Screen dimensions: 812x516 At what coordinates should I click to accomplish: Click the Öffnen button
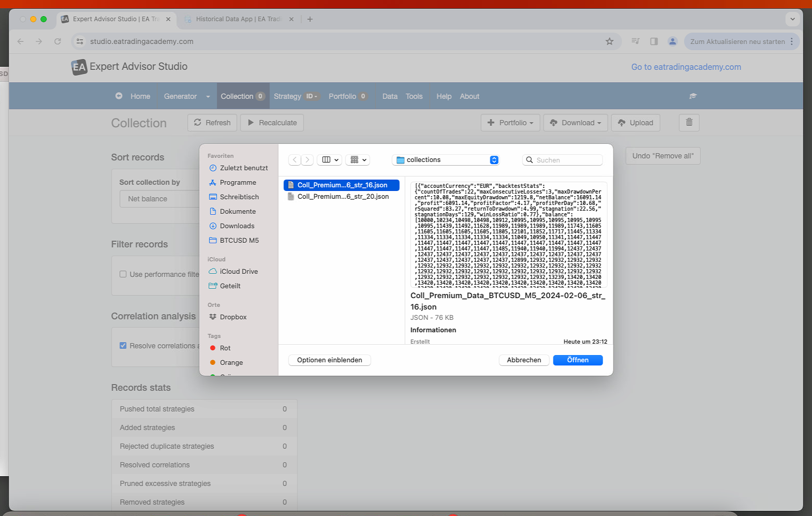(x=578, y=360)
